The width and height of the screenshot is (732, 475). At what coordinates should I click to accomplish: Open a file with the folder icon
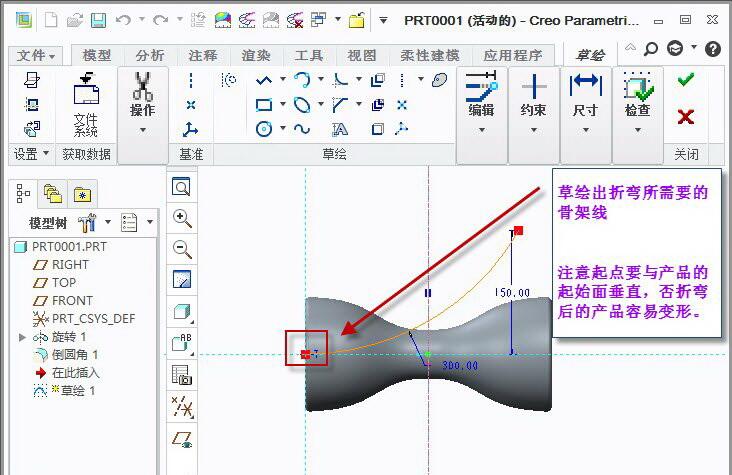point(75,20)
